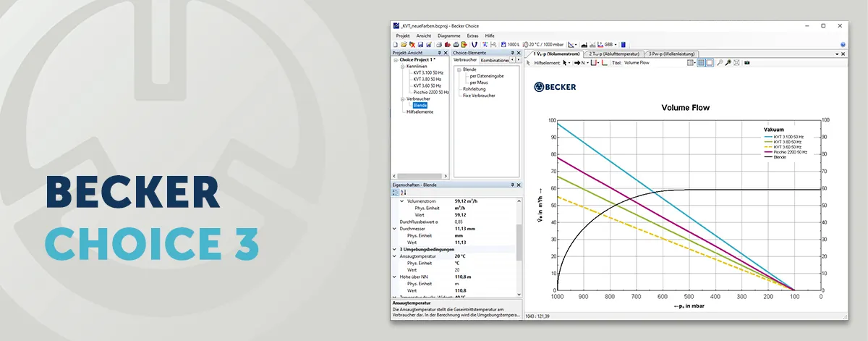
Task: Edit the Titel field with Volume Flow
Action: (x=655, y=63)
